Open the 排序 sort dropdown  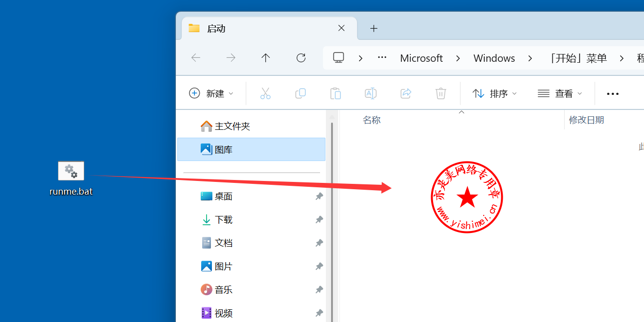[x=495, y=93]
